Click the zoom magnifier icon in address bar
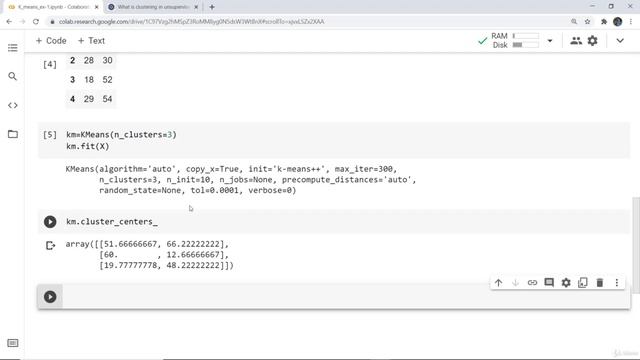Viewport: 640px width, 360px height. (x=574, y=22)
